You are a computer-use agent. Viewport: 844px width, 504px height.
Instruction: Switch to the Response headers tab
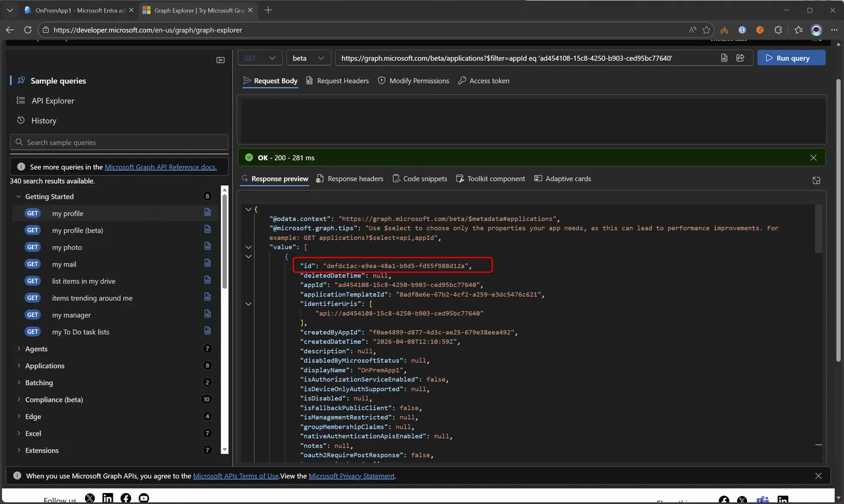click(x=350, y=178)
